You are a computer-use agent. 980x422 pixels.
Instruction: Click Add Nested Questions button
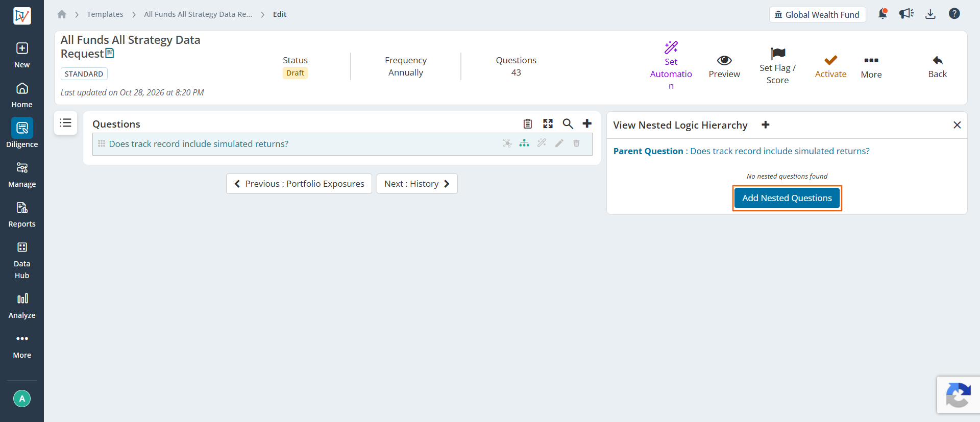(787, 198)
